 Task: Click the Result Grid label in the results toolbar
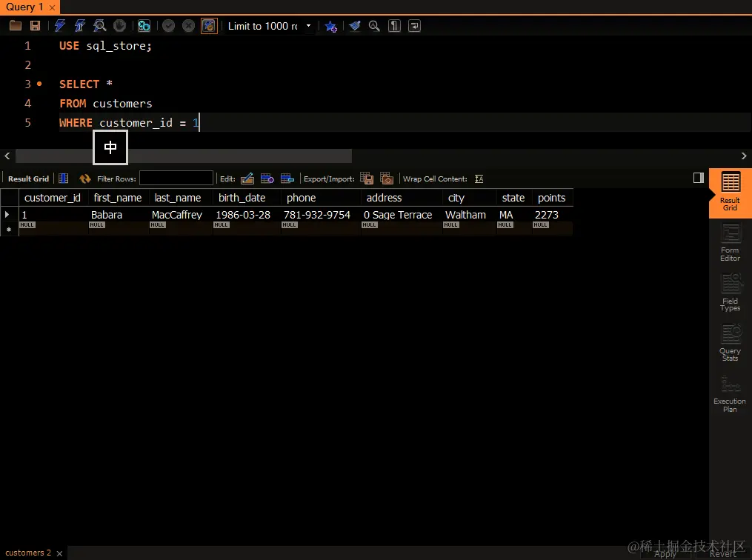28,179
